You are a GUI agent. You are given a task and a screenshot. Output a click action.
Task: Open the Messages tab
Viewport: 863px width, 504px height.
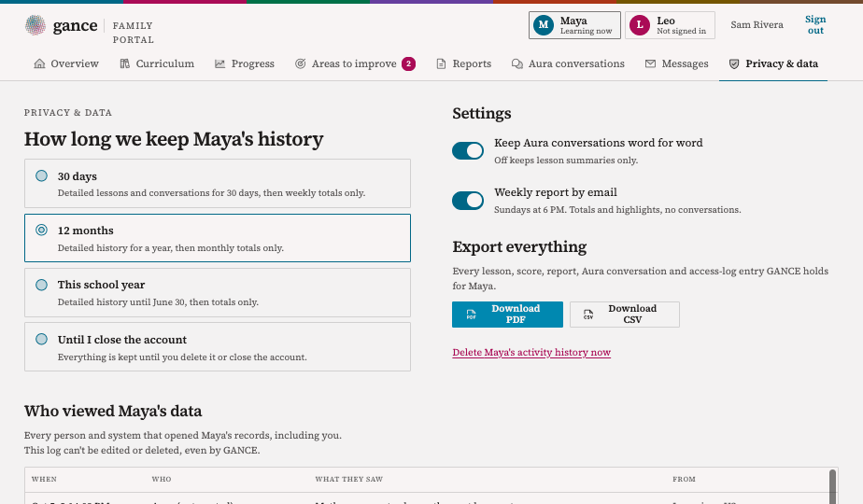coord(677,63)
